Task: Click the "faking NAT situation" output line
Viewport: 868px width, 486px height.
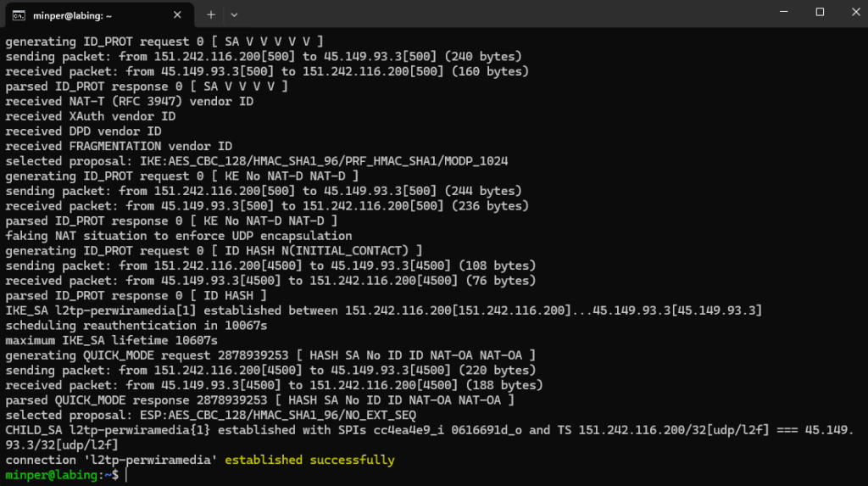Action: 178,236
